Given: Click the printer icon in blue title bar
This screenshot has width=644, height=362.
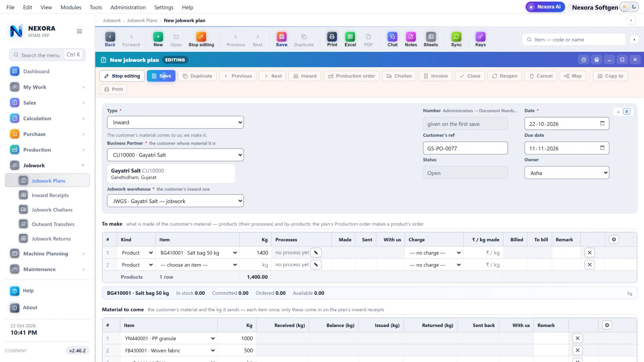Looking at the screenshot, I should [596, 60].
